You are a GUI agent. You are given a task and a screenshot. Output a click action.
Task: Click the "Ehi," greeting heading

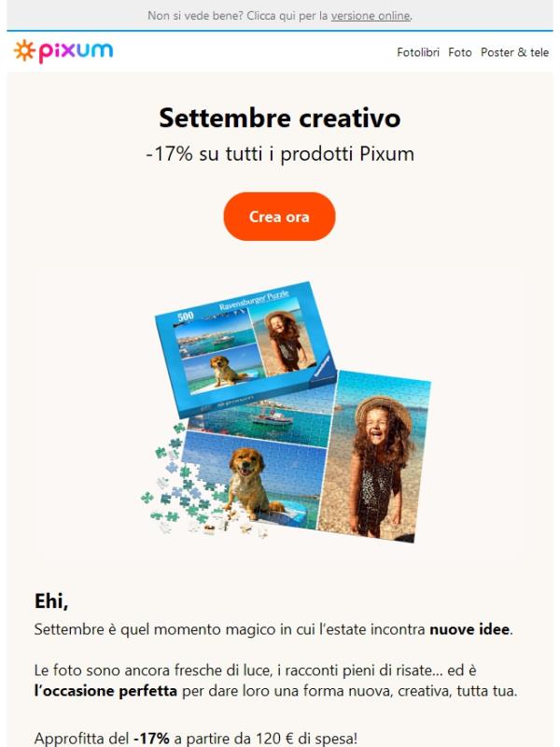[51, 601]
